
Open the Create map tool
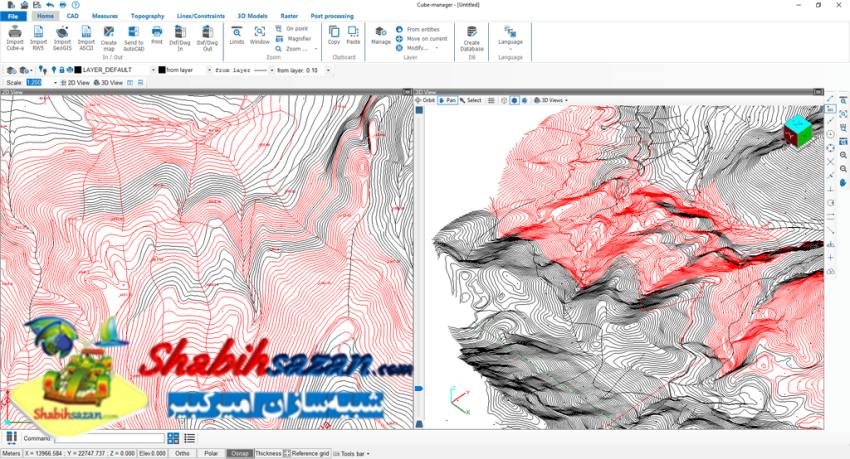pos(109,37)
